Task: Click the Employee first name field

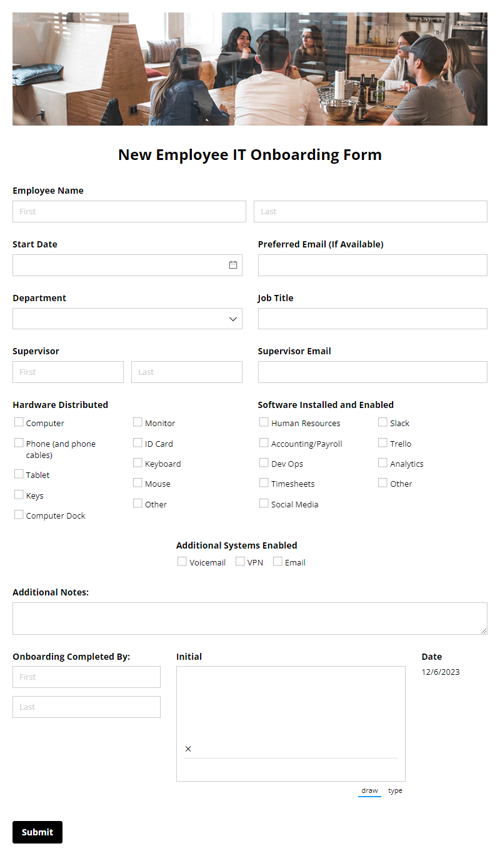Action: tap(129, 211)
